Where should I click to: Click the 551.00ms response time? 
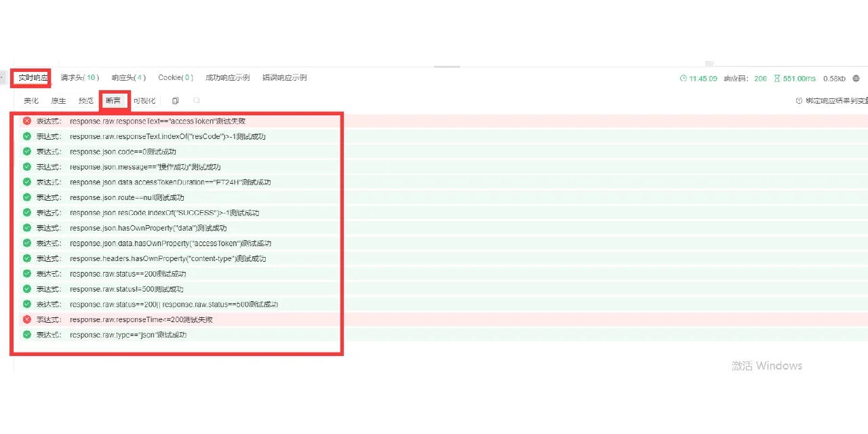(x=799, y=79)
